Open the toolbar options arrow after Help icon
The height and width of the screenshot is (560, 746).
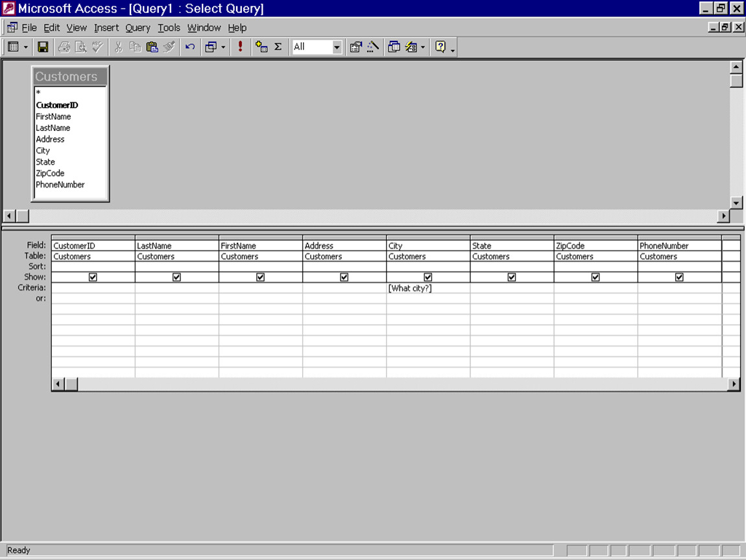[x=452, y=49]
